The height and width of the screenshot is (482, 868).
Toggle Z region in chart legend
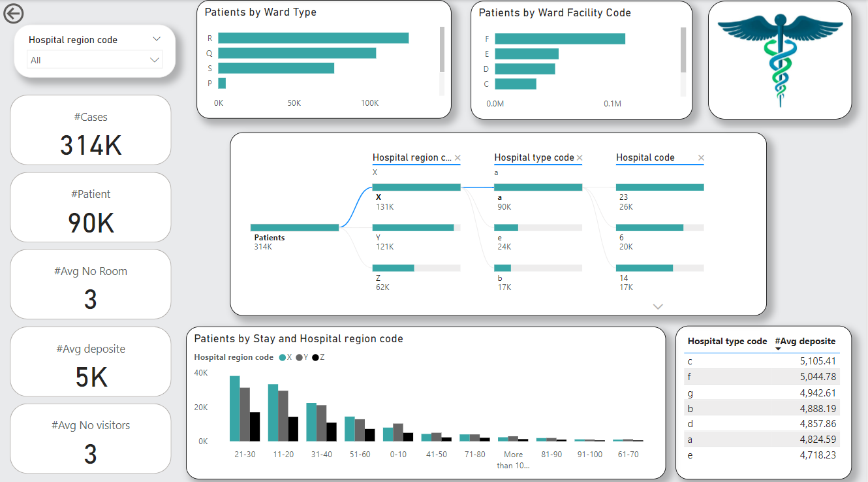317,357
